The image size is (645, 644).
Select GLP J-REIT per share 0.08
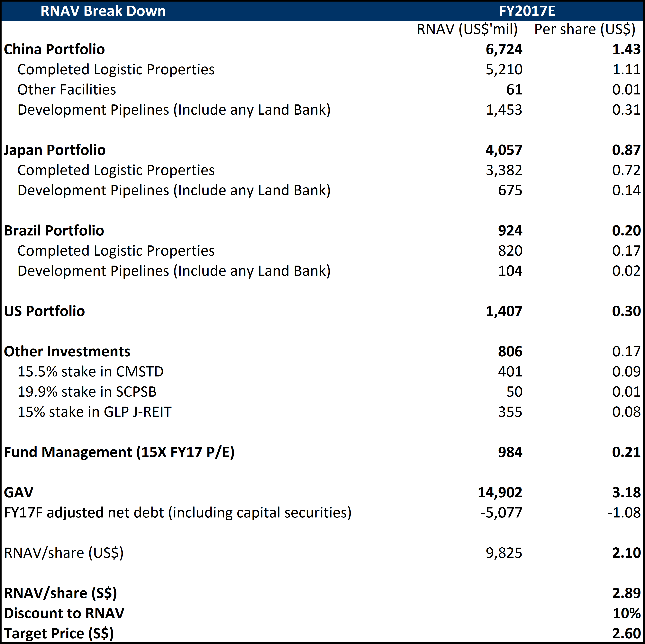626,412
